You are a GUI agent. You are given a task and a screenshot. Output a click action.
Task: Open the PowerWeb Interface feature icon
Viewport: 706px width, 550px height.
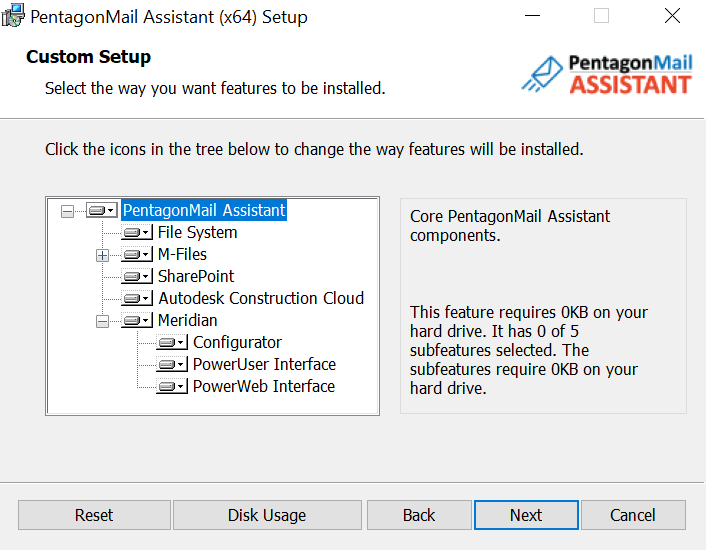[172, 386]
